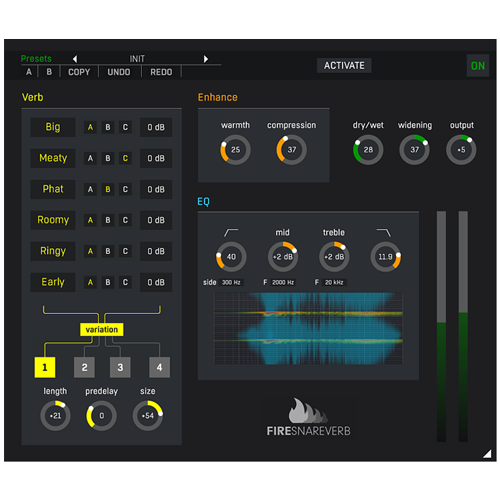Select variant B for Roomy
The image size is (500, 500).
(108, 220)
